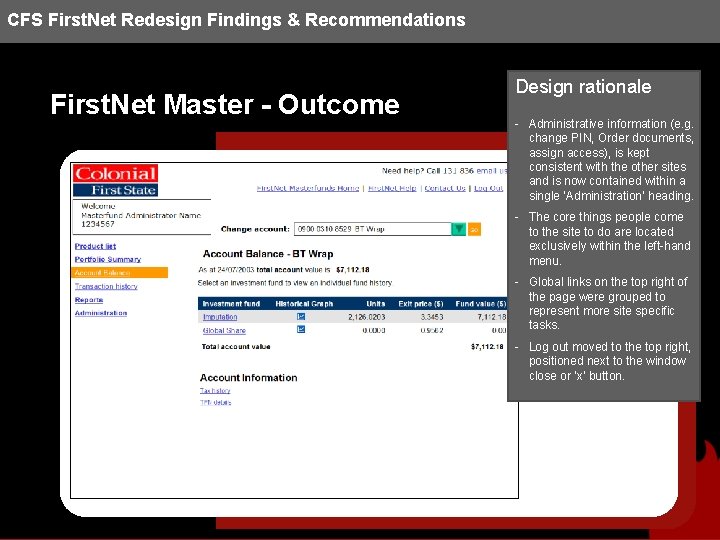Open the Imputation fund link
The image size is (720, 540).
click(x=220, y=317)
